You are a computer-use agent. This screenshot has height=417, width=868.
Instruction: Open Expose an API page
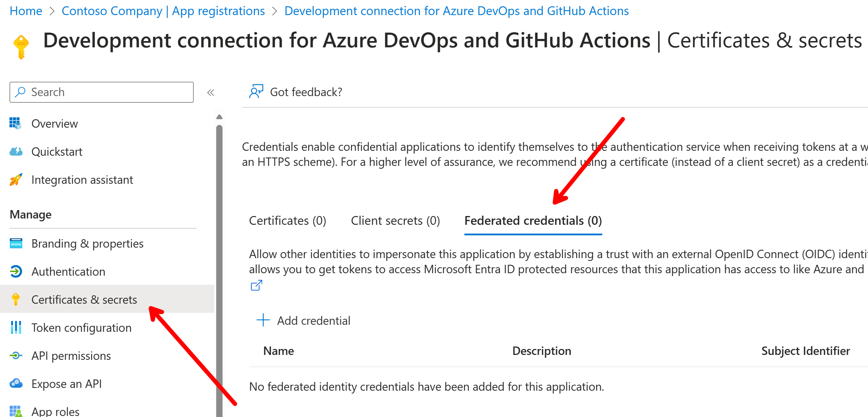pos(67,384)
